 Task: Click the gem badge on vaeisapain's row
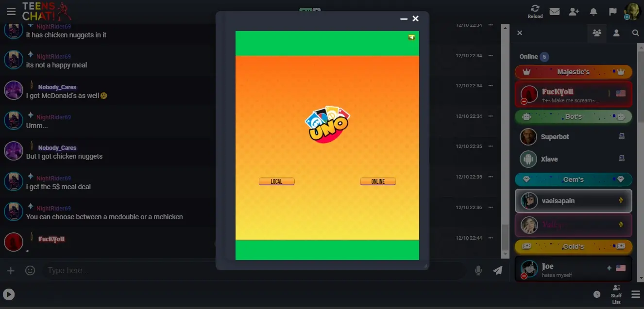(621, 200)
